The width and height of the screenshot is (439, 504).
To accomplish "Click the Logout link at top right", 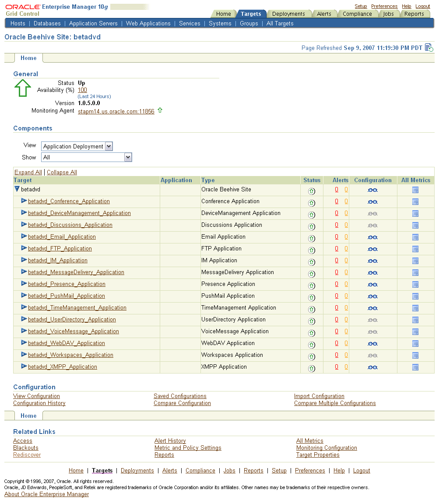I will click(422, 6).
